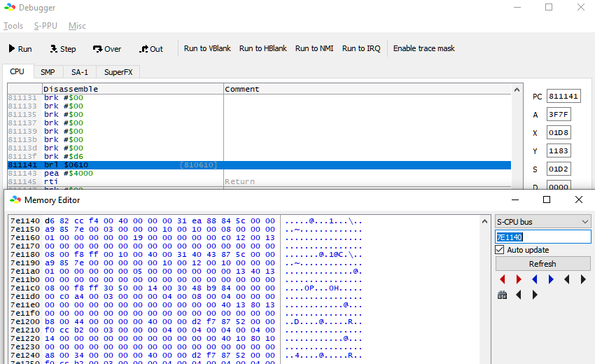Click the memory row address 7e1180
Image resolution: width=595 pixels, height=364 pixels.
tap(25, 254)
